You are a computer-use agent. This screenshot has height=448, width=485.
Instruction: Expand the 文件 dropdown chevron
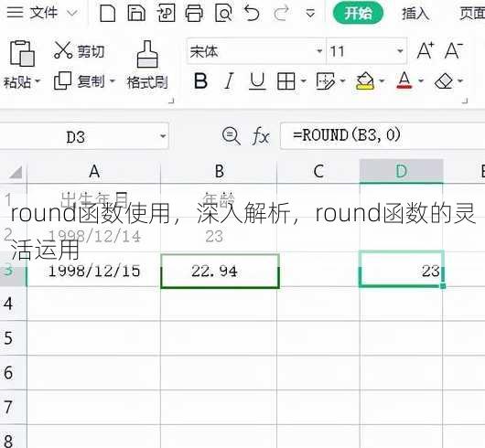tap(71, 14)
